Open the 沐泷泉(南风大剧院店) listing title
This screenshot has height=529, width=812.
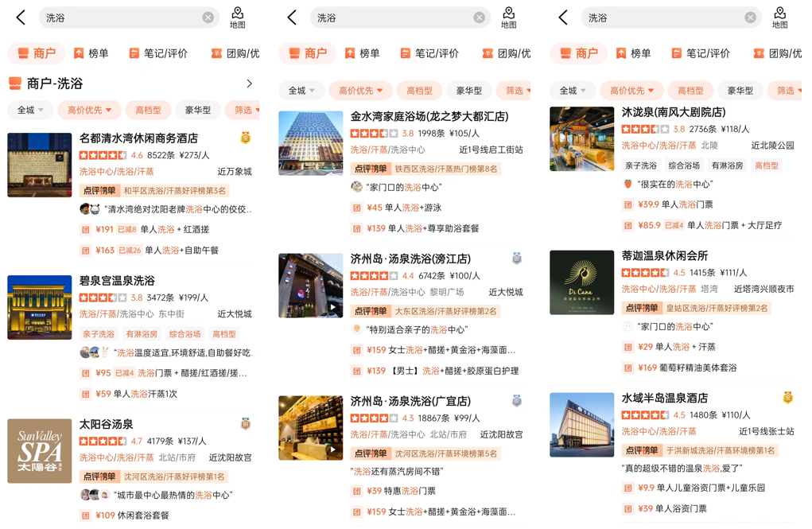click(674, 112)
